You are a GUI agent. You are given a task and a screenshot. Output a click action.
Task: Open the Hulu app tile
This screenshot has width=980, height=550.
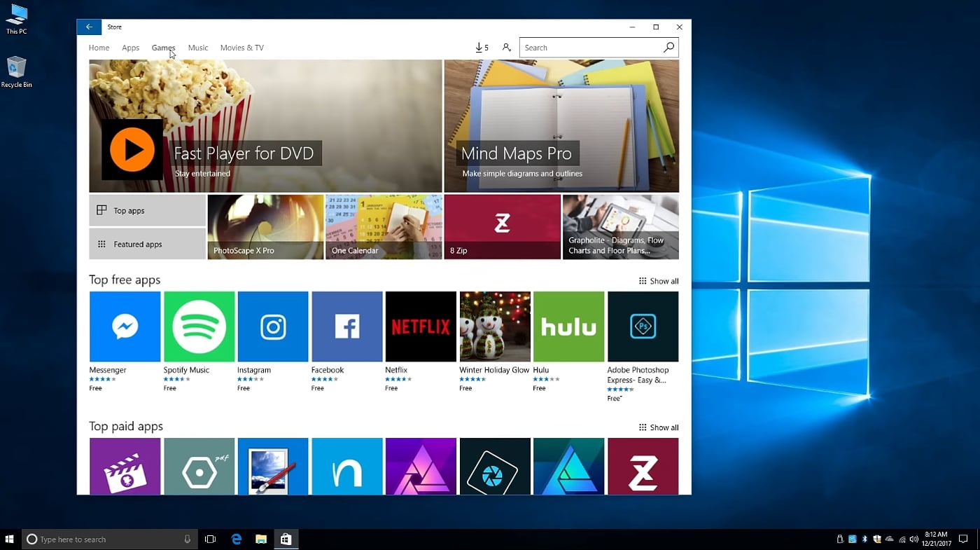(x=568, y=326)
